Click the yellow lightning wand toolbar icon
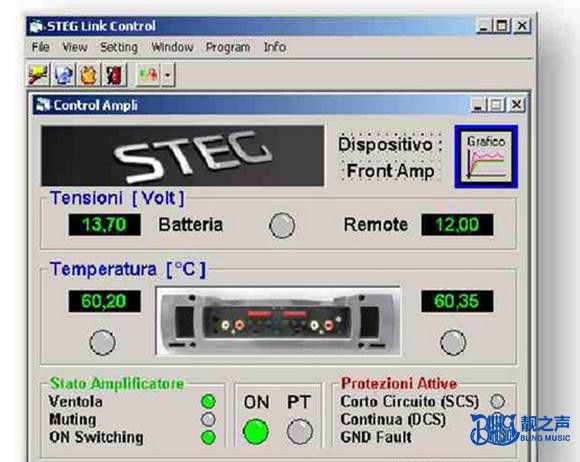580x462 pixels. coord(38,75)
